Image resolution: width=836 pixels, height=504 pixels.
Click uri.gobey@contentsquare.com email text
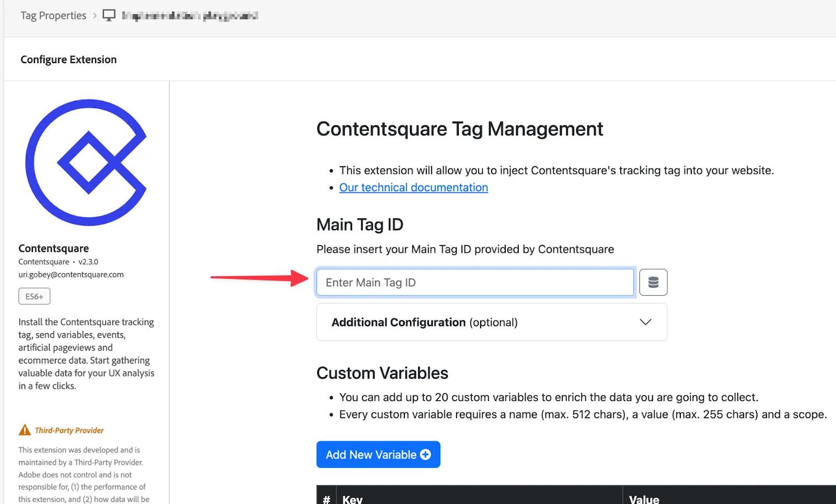(x=71, y=274)
